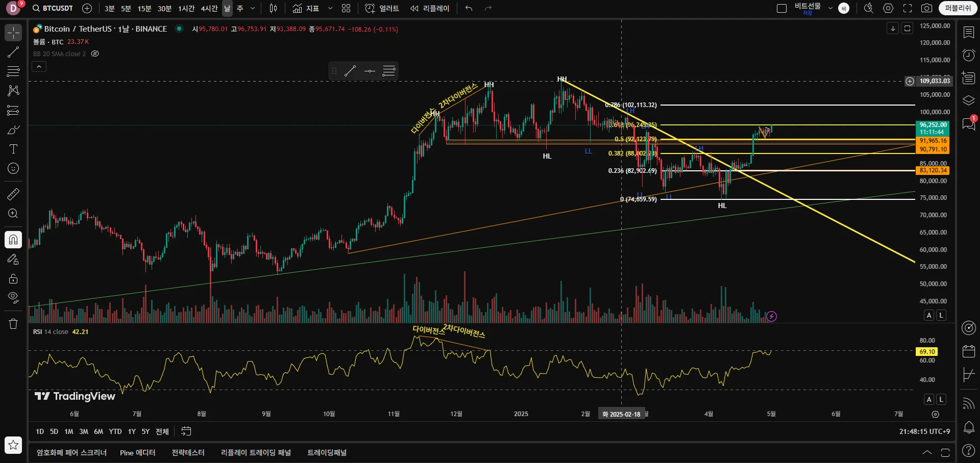Open the Pine 에디터 tab
This screenshot has height=463, width=980.
pyautogui.click(x=137, y=452)
